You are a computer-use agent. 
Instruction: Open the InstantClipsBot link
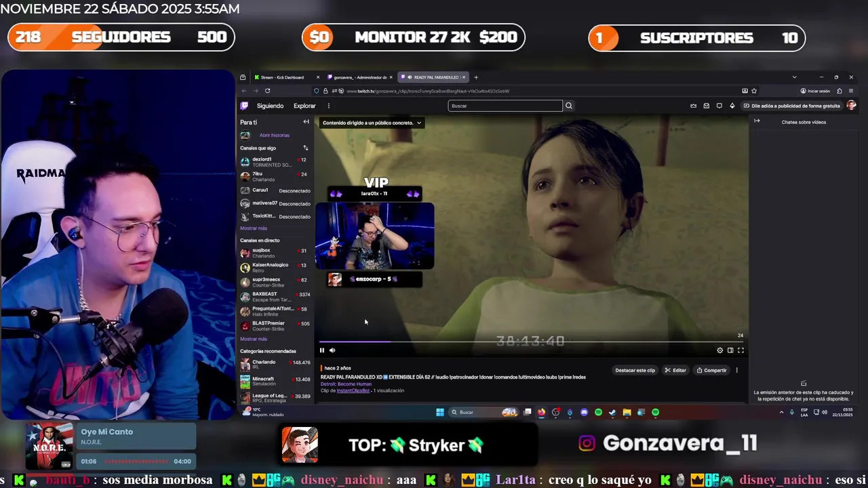pos(353,390)
